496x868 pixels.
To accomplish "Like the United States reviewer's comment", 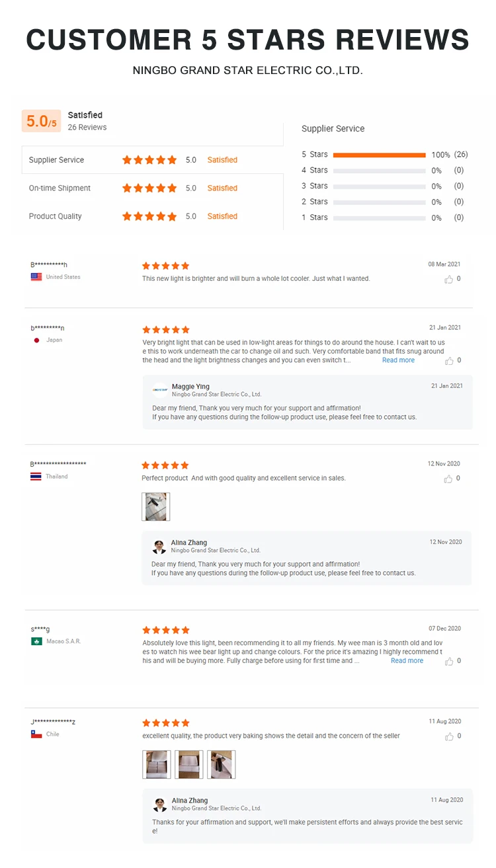I will pos(449,280).
